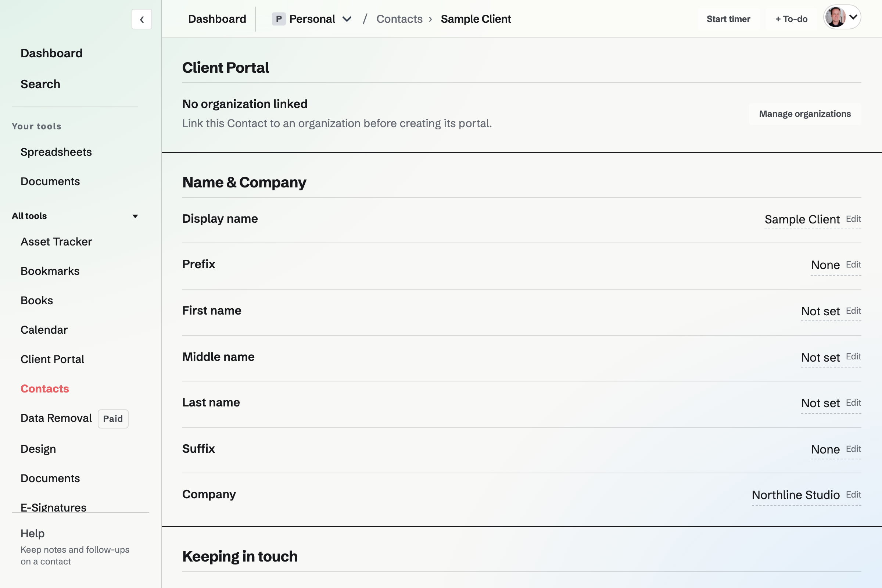
Task: Click the Suffix value None
Action: pyautogui.click(x=825, y=449)
